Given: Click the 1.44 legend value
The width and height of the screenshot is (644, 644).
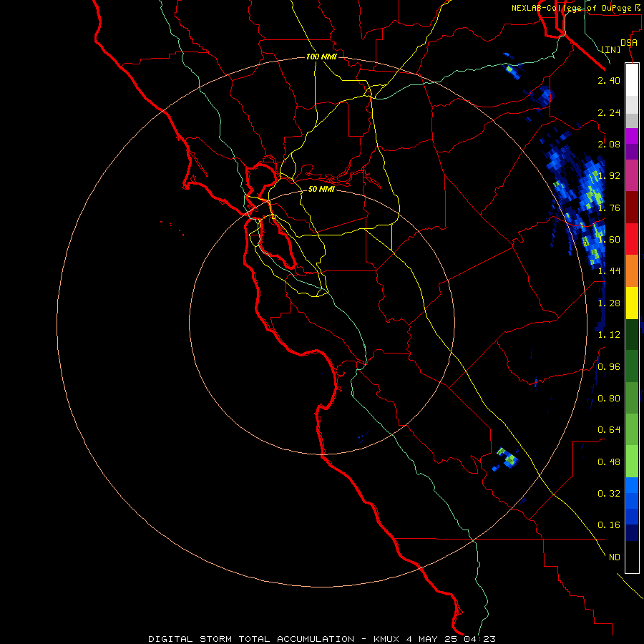Looking at the screenshot, I should click(609, 271).
